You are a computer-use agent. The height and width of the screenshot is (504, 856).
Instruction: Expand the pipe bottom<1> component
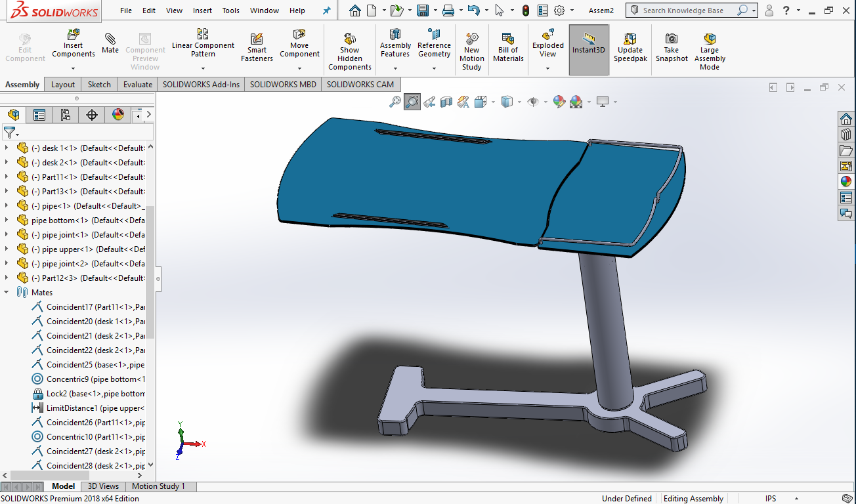tap(7, 220)
